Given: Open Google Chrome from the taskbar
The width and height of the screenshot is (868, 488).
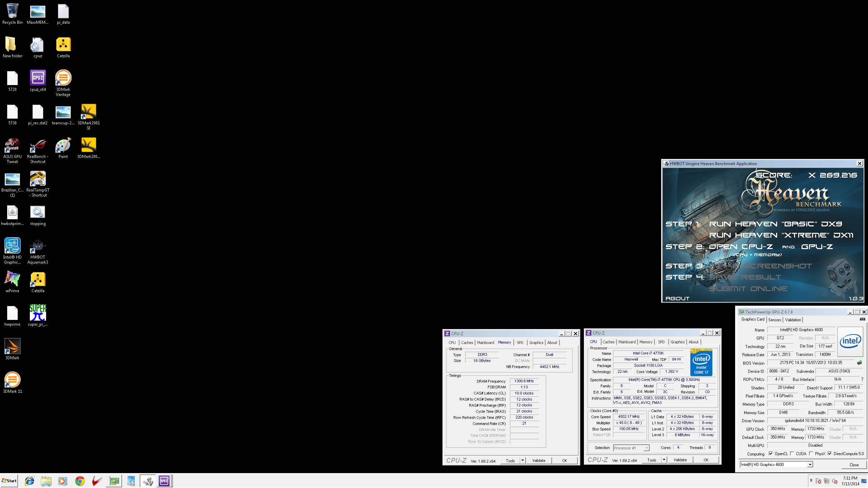Looking at the screenshot, I should click(x=80, y=481).
